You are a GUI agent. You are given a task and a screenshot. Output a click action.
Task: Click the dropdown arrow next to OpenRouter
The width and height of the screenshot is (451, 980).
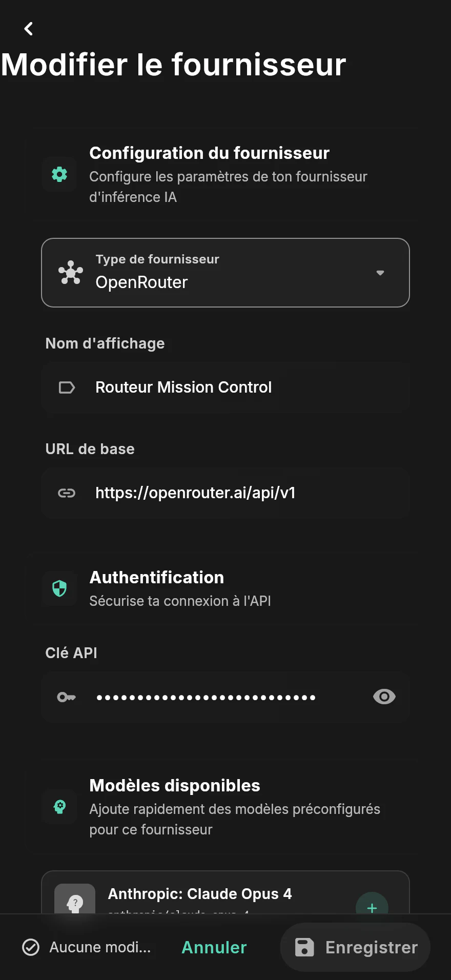pyautogui.click(x=380, y=273)
